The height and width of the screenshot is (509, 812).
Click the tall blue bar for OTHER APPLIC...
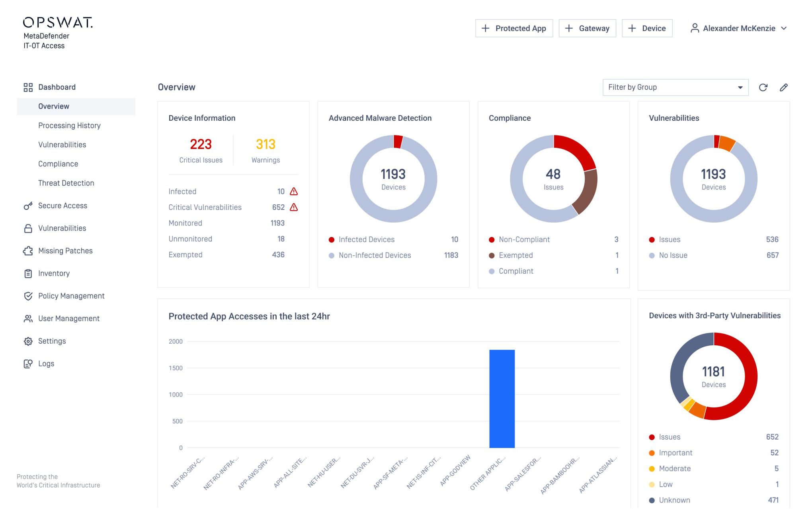(502, 398)
